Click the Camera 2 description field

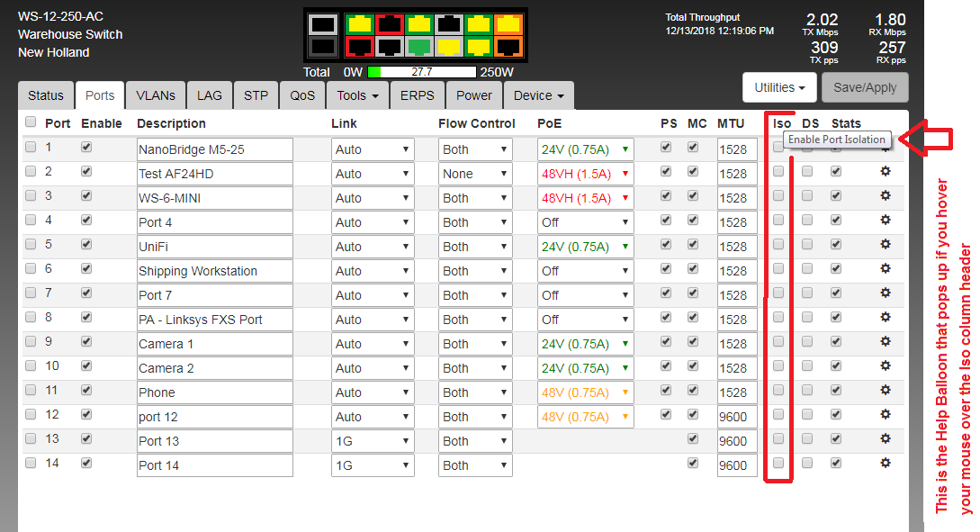pyautogui.click(x=214, y=368)
